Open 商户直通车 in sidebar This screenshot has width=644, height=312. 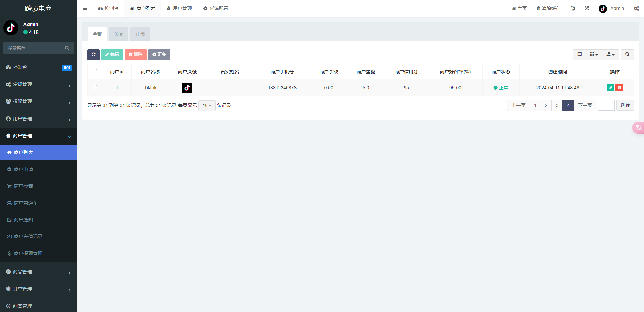pos(39,203)
